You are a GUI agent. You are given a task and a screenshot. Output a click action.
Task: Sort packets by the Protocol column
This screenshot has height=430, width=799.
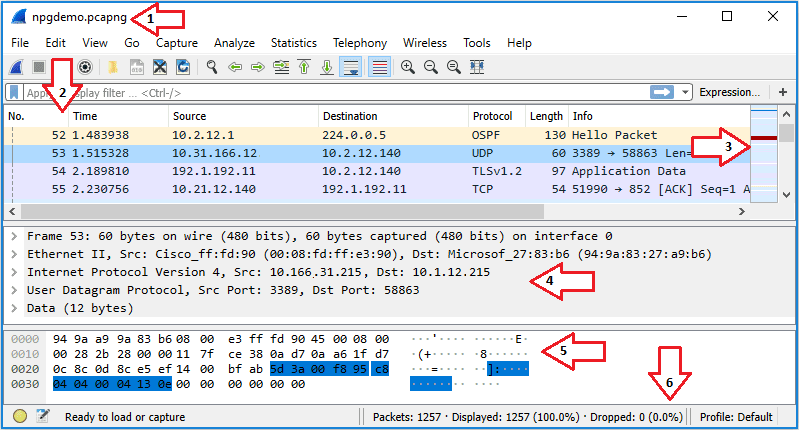497,116
